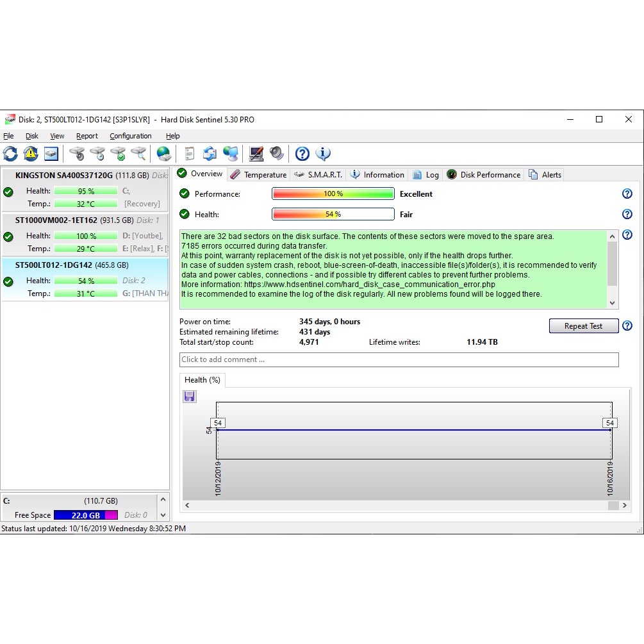Click the speaker sound toolbar icon
This screenshot has height=644, width=644.
[277, 154]
